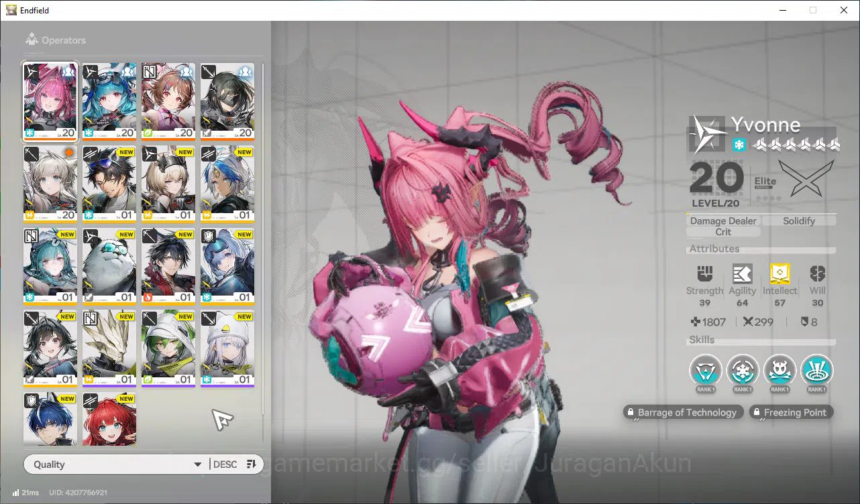
Task: Select the dark-blue-haired operator card
Action: pyautogui.click(x=50, y=419)
